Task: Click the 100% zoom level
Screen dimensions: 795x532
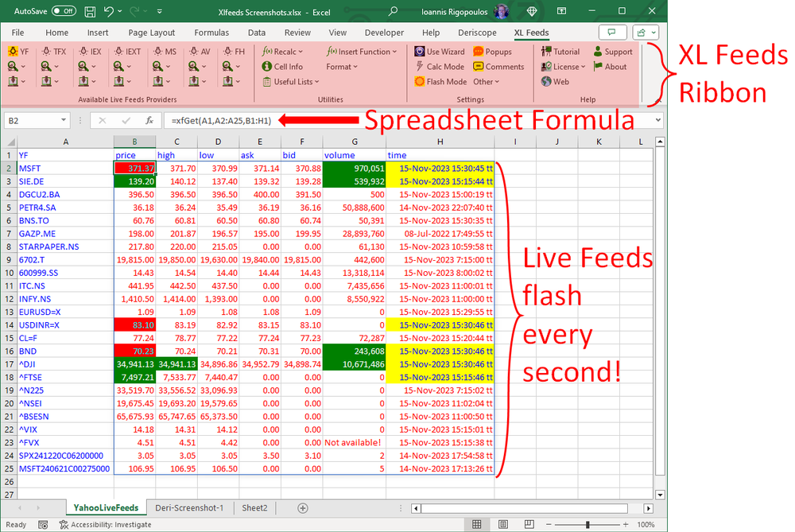Action: tap(646, 524)
